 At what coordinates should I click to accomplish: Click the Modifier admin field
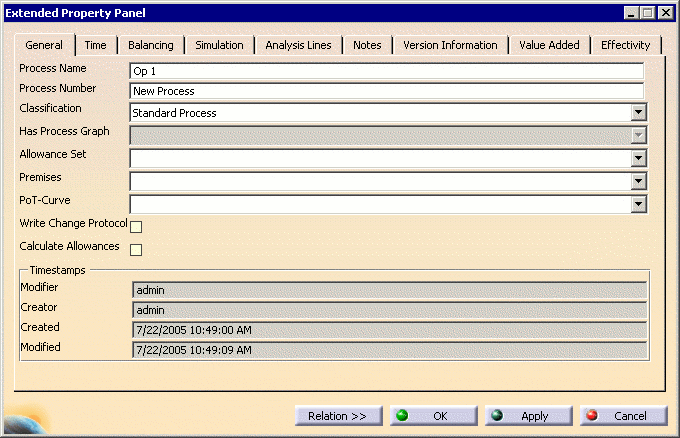pos(389,290)
